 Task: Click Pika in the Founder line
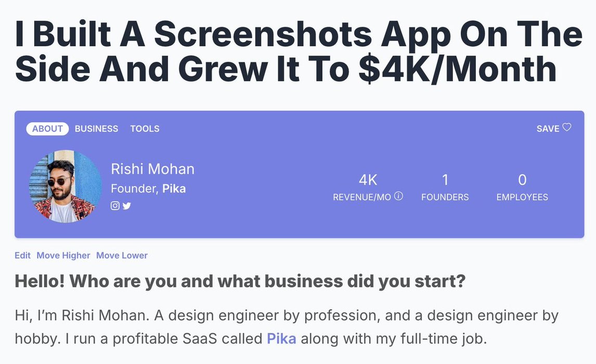pyautogui.click(x=174, y=189)
